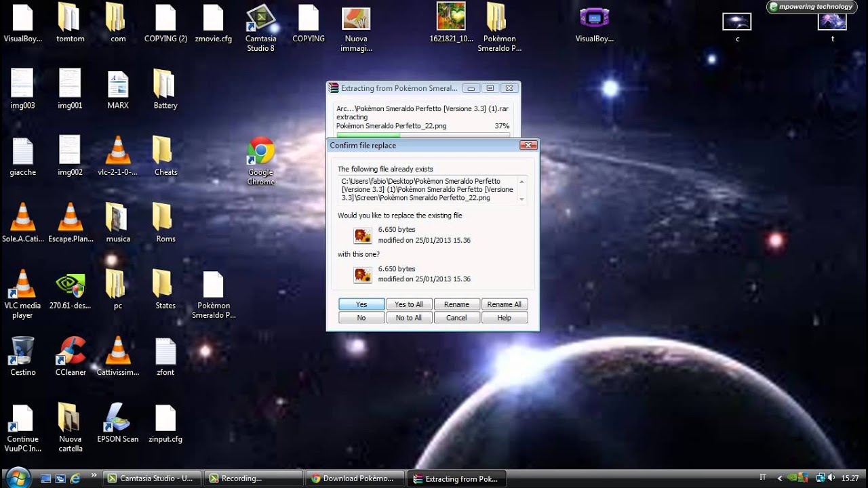The image size is (868, 488).
Task: Click Switch between windows quick launch icon
Action: pyautogui.click(x=60, y=479)
